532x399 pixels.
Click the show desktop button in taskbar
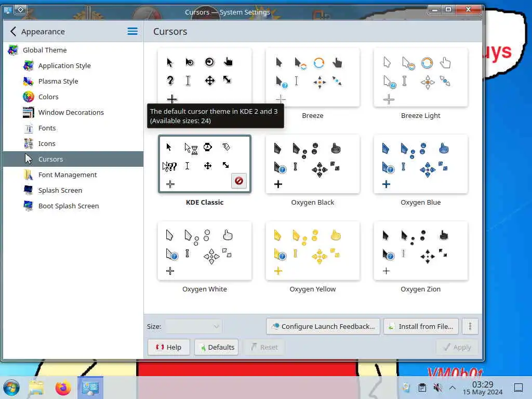pyautogui.click(x=518, y=388)
